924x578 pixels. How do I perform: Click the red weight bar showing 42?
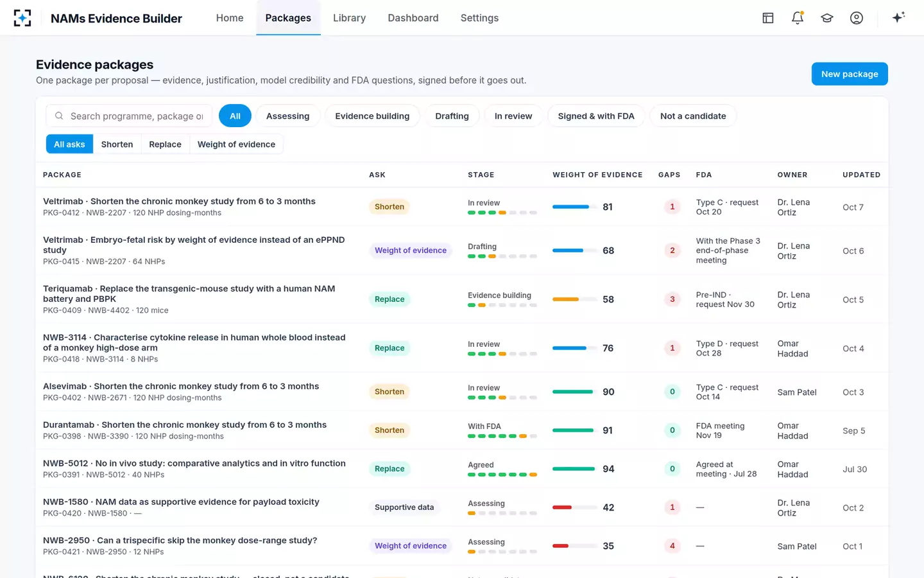pos(574,507)
